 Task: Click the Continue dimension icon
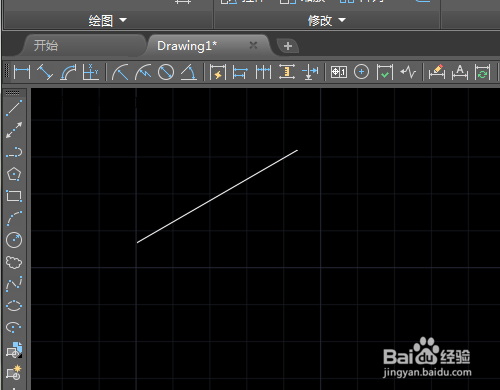coord(263,72)
